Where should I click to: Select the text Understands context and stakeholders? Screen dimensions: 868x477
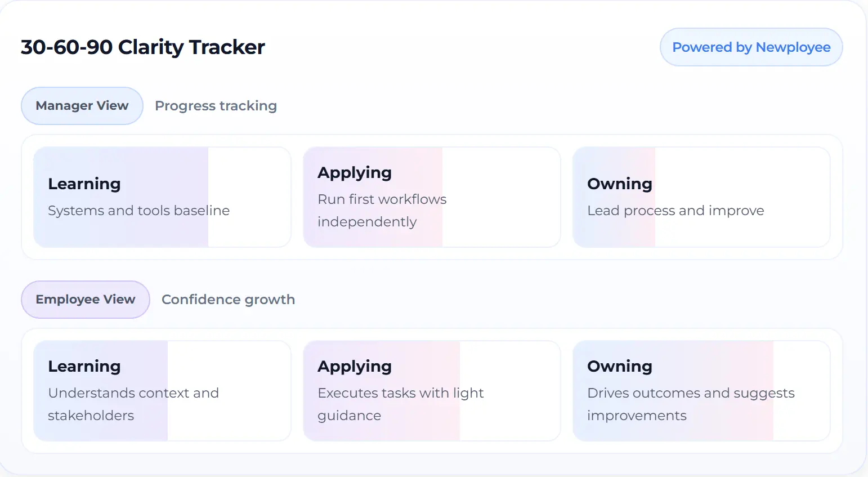(x=133, y=404)
